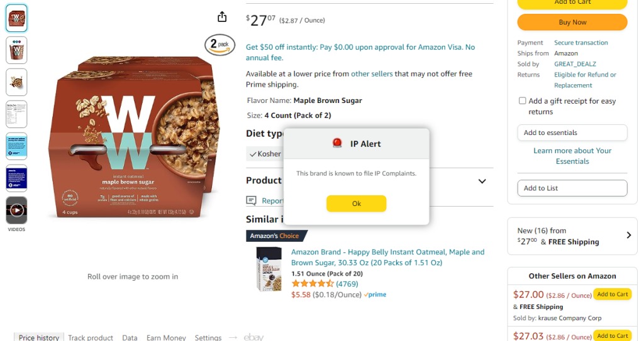Select the second product image thumbnail
Viewport: 644px width, 341px height.
(16, 50)
